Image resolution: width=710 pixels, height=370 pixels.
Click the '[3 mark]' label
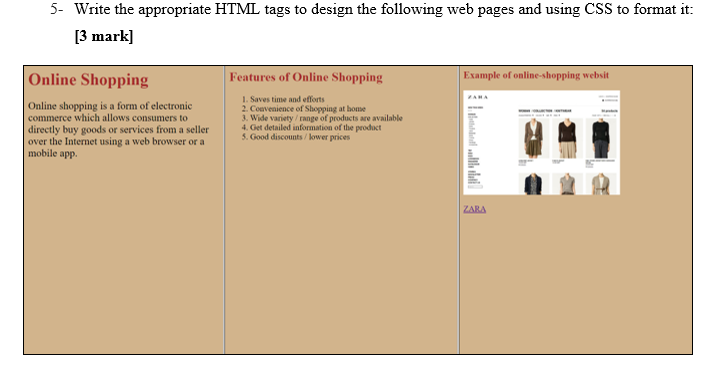pos(104,36)
